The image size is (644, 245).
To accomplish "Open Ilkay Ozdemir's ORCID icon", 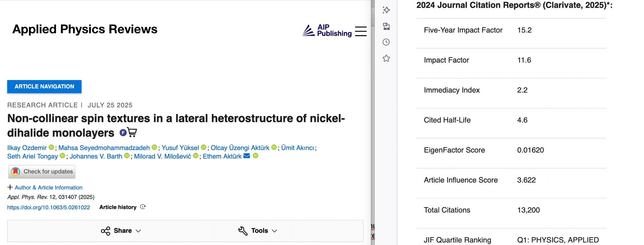I will click(x=51, y=147).
